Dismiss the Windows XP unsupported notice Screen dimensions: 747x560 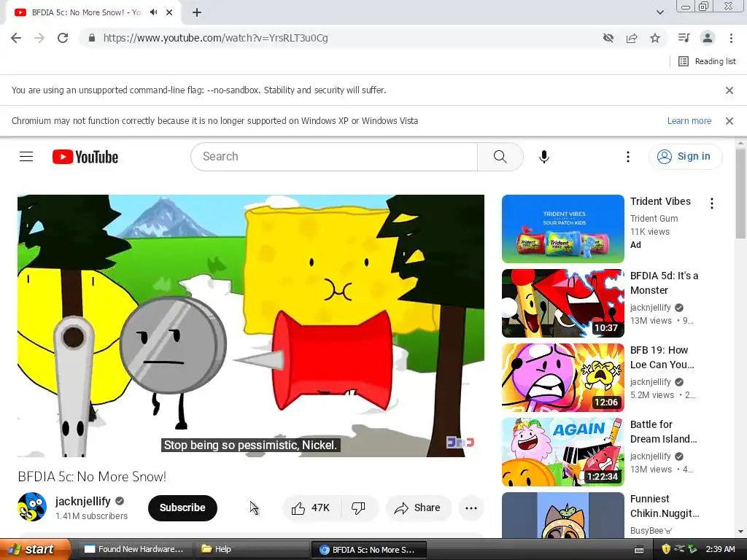[x=729, y=121]
